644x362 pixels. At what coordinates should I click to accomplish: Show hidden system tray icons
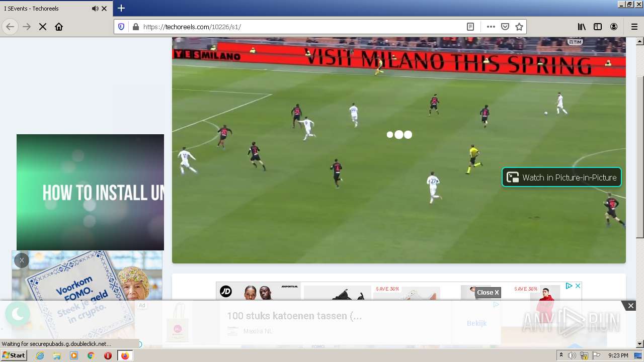pos(561,355)
